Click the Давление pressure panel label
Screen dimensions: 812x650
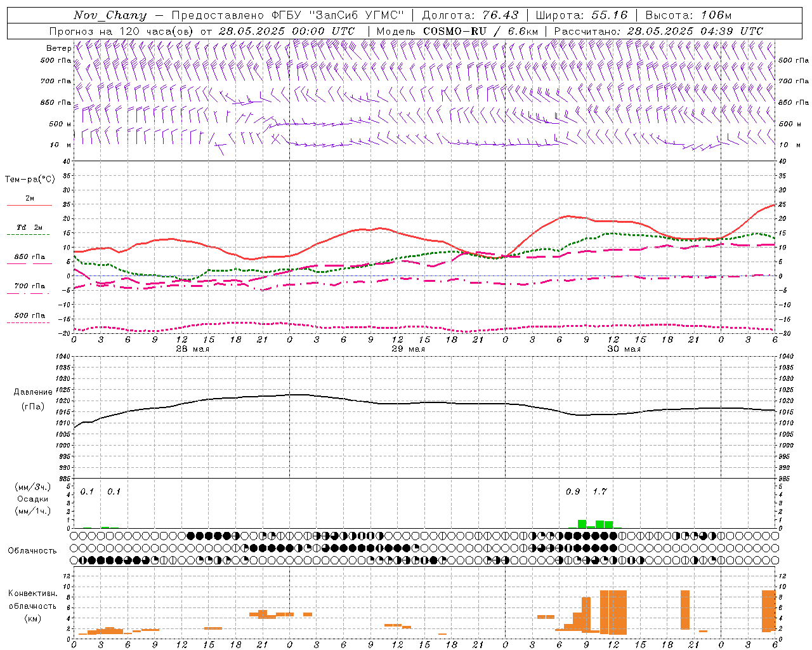tap(33, 392)
